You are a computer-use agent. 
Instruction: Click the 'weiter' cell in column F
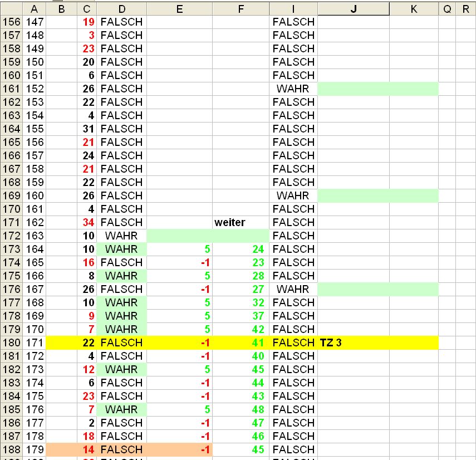[241, 222]
